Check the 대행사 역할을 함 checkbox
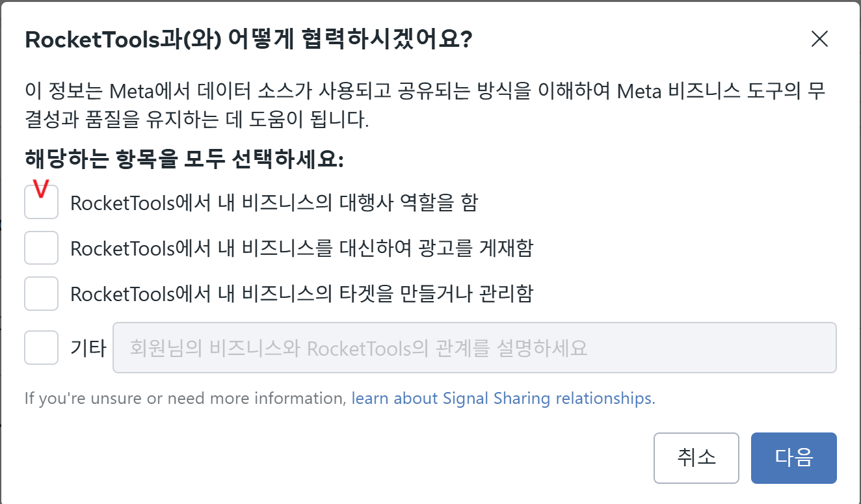 coord(42,202)
